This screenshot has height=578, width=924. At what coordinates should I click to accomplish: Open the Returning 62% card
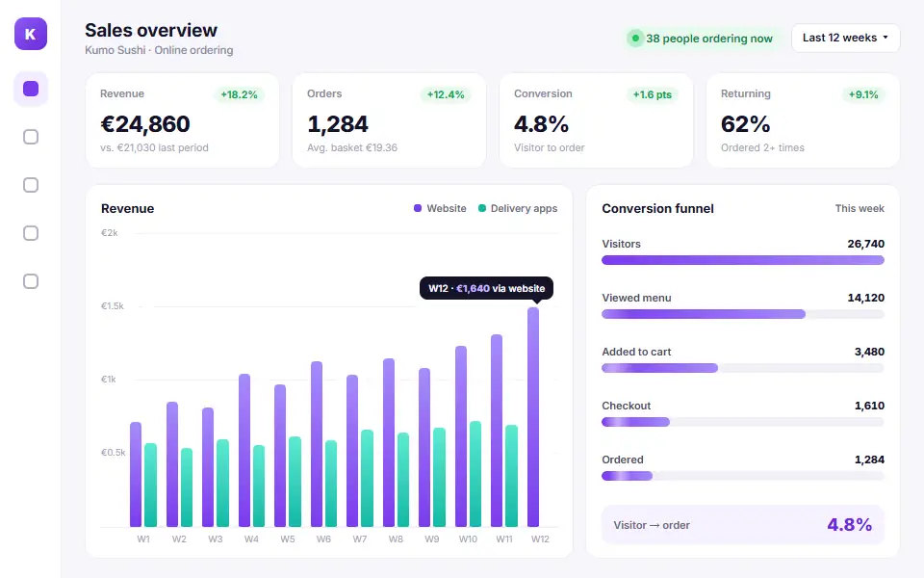803,120
